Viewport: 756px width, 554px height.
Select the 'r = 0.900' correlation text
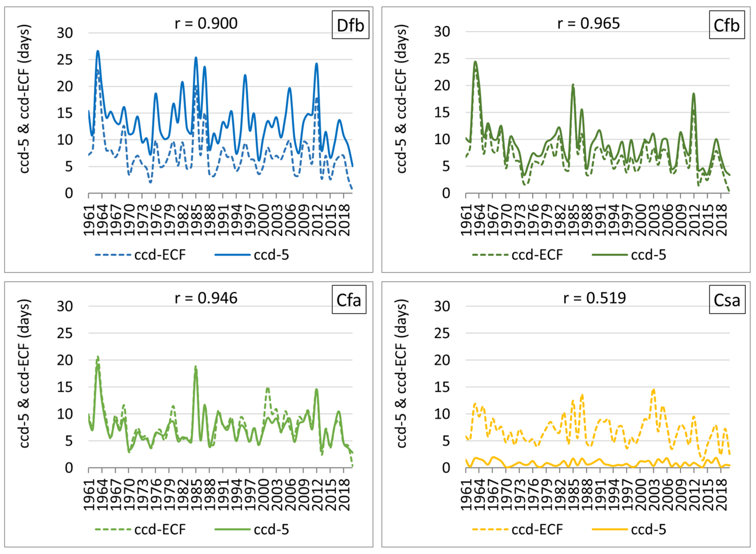pos(206,23)
